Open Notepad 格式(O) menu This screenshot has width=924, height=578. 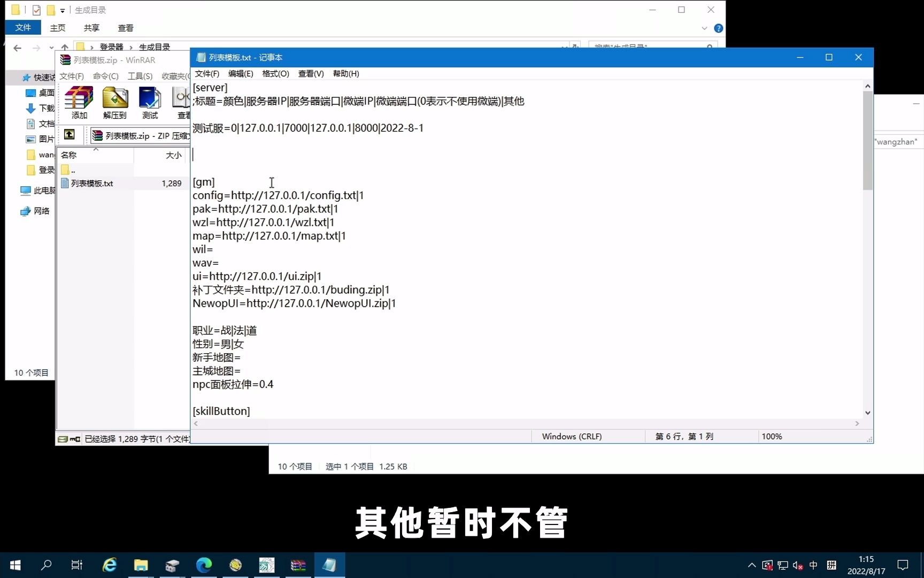click(275, 73)
